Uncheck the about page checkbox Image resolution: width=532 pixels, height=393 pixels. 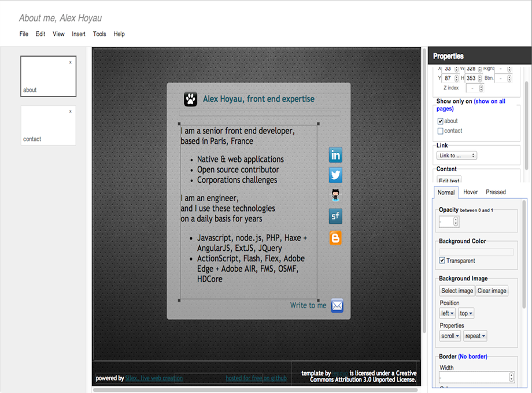[440, 121]
